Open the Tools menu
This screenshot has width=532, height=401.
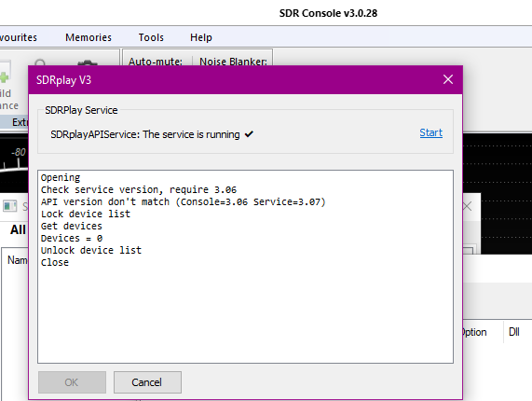pyautogui.click(x=151, y=37)
